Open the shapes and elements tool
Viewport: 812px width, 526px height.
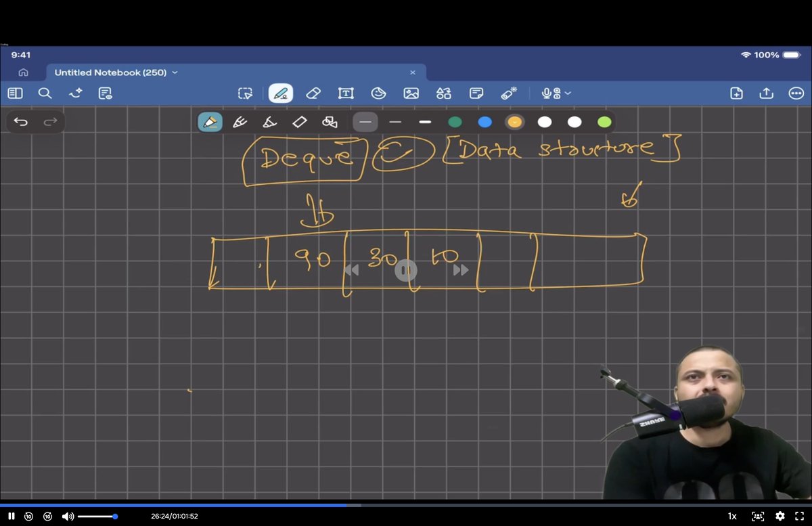coord(443,93)
